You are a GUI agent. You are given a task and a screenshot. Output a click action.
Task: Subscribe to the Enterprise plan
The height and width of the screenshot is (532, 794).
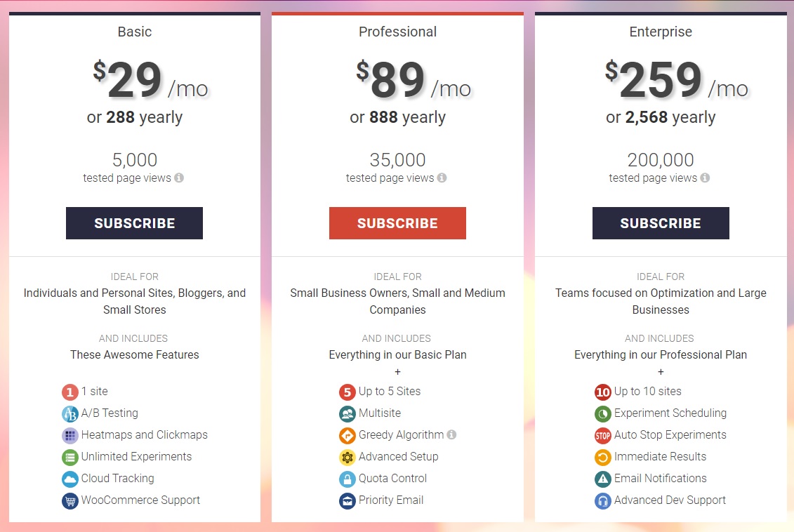pyautogui.click(x=660, y=223)
